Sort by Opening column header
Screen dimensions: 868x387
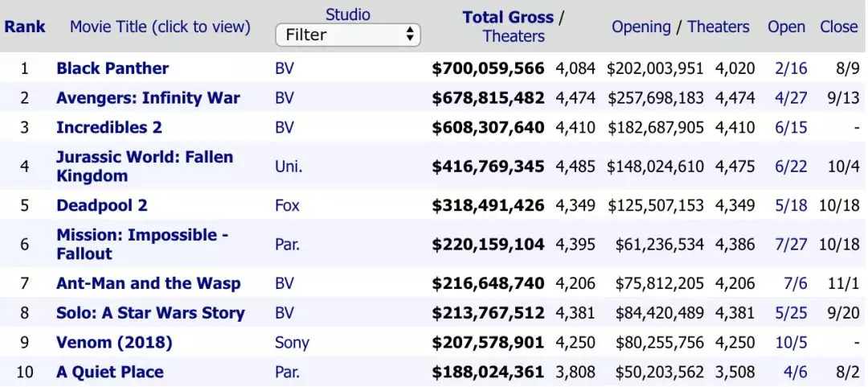[641, 27]
